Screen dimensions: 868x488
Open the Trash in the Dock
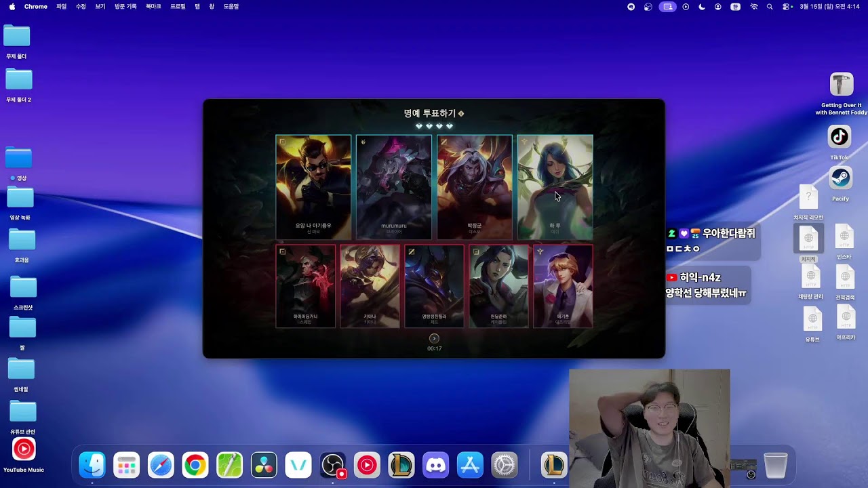click(776, 465)
